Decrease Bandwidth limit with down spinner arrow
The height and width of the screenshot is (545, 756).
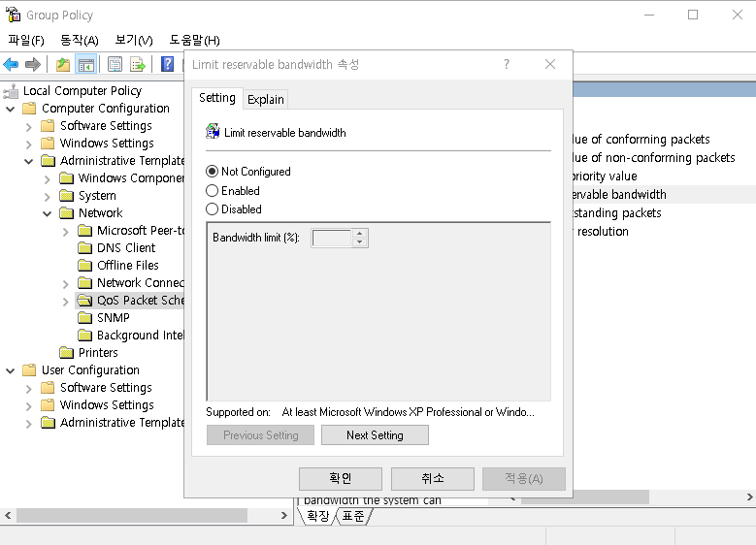pos(359,241)
